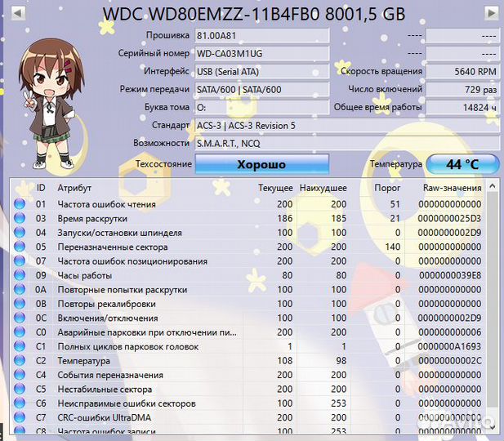Screen dimensions: 504x441
Task: Select row Переназначенные сектора
Action: pos(248,247)
